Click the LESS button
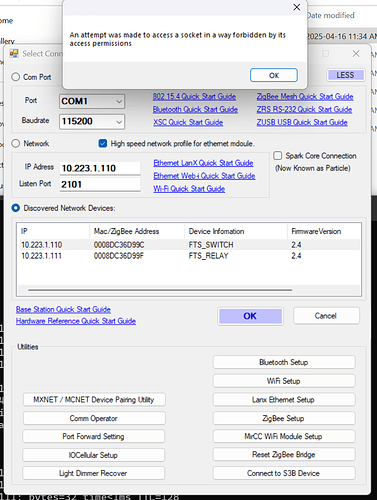 coord(345,75)
